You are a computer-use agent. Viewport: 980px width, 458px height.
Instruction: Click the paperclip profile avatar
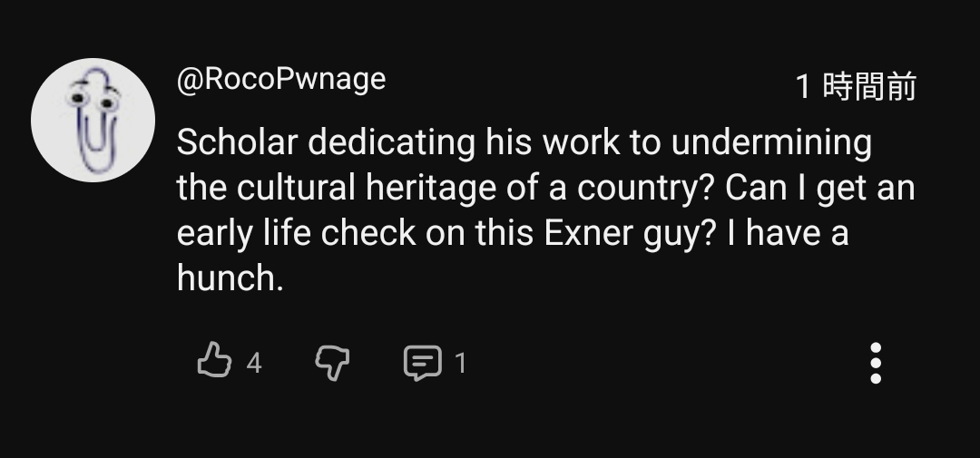(x=93, y=120)
